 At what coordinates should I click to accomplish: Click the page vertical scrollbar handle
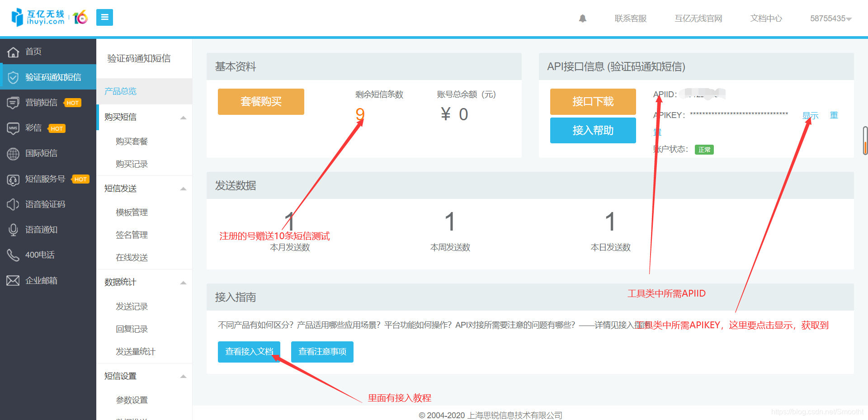pyautogui.click(x=865, y=141)
